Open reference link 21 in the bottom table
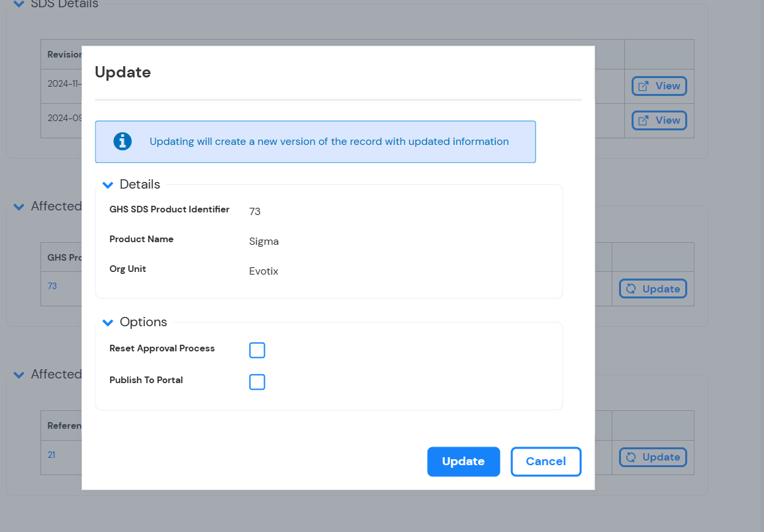This screenshot has width=764, height=532. coord(52,455)
